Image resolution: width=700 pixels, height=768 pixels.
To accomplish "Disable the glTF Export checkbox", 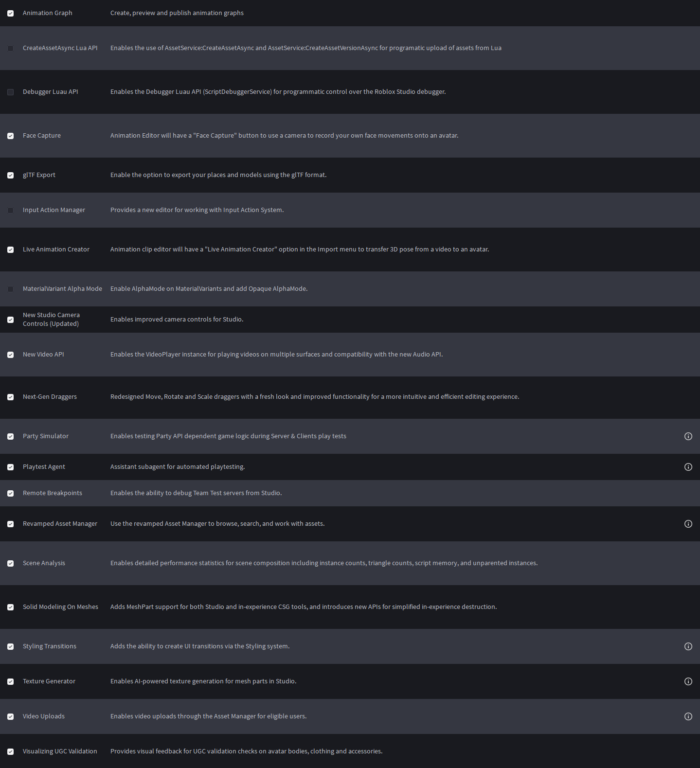I will (10, 175).
